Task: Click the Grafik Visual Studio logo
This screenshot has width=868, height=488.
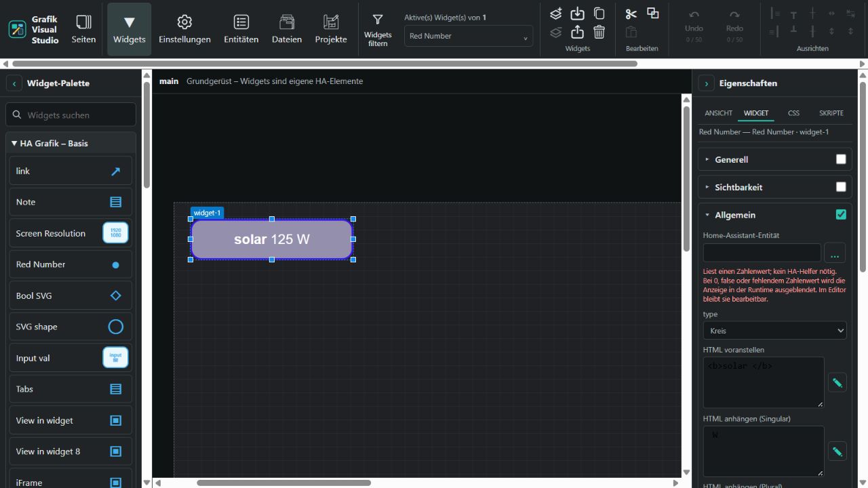Action: click(x=17, y=30)
